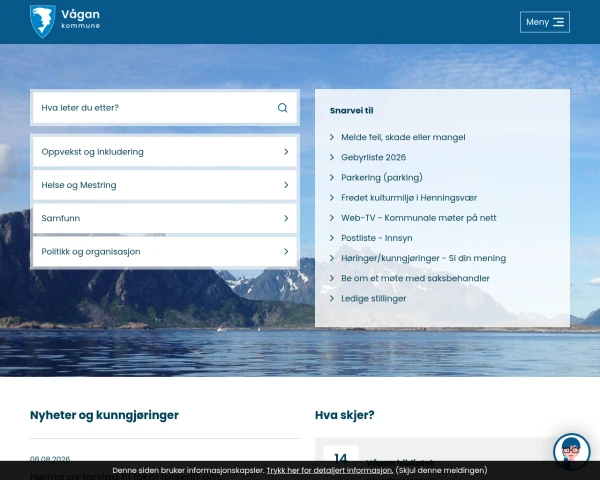The width and height of the screenshot is (600, 480).
Task: Open 'Melde feil, skade eller mangel' shortcut
Action: pyautogui.click(x=403, y=137)
